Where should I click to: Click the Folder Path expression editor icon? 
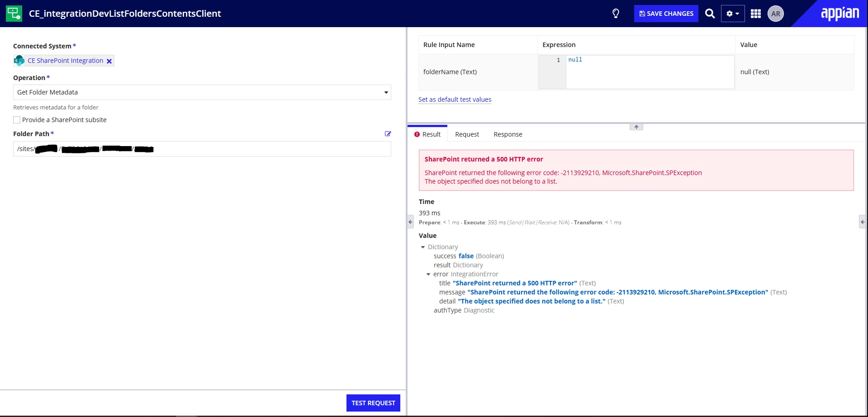(388, 134)
